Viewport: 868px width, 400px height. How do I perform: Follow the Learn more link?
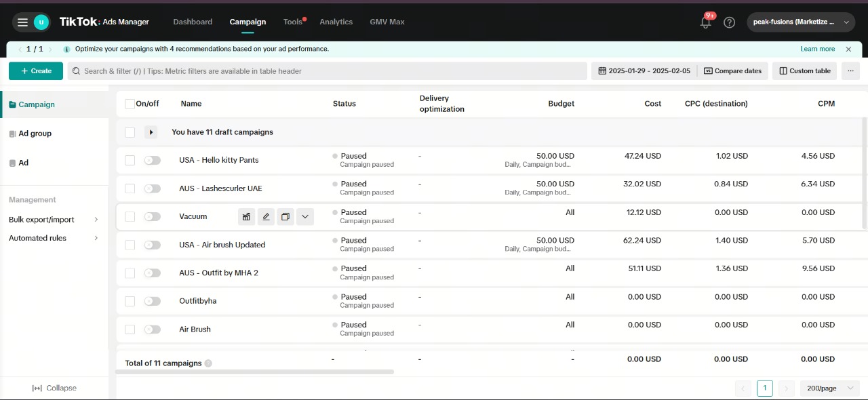click(x=818, y=49)
